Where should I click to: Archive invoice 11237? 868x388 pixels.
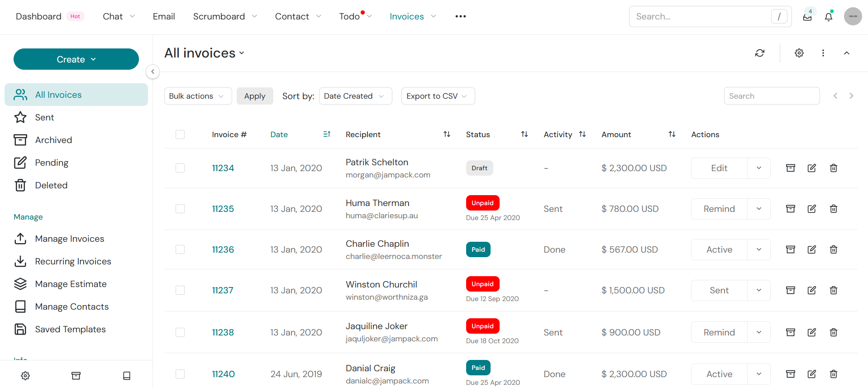(791, 290)
